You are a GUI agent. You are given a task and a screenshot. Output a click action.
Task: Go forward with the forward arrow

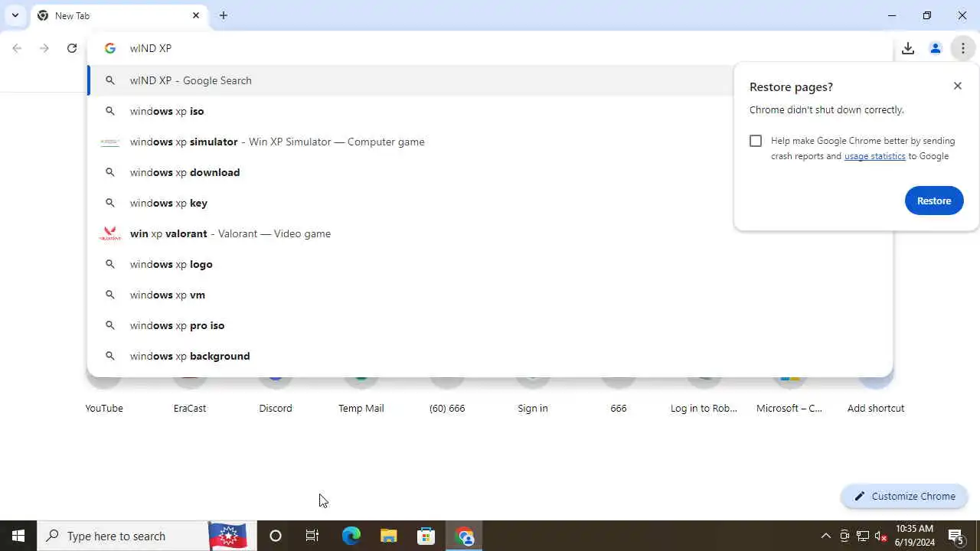(x=44, y=48)
